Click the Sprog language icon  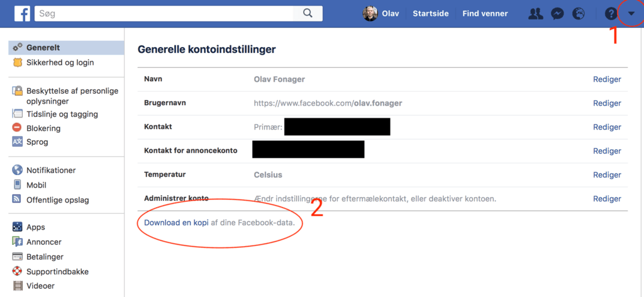[x=17, y=142]
